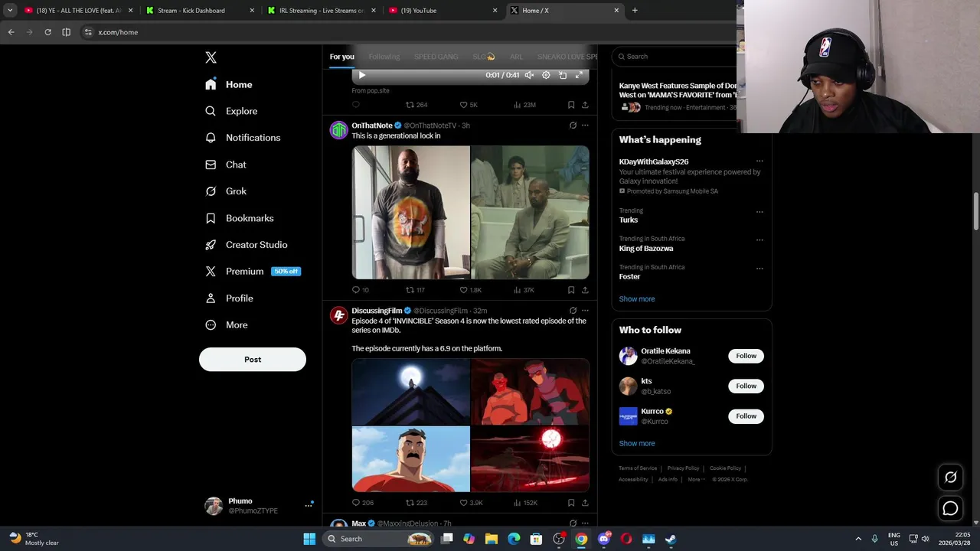Image resolution: width=980 pixels, height=551 pixels.
Task: Switch to the Following tab
Action: [x=384, y=57]
